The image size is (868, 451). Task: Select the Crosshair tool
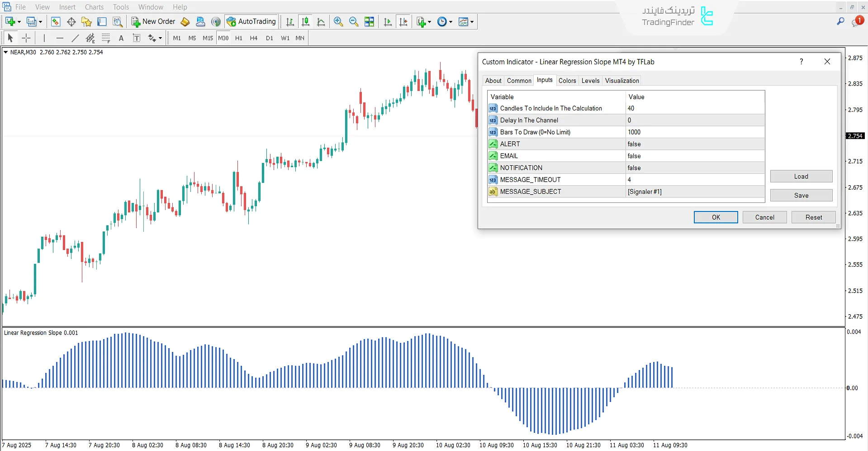(x=26, y=38)
